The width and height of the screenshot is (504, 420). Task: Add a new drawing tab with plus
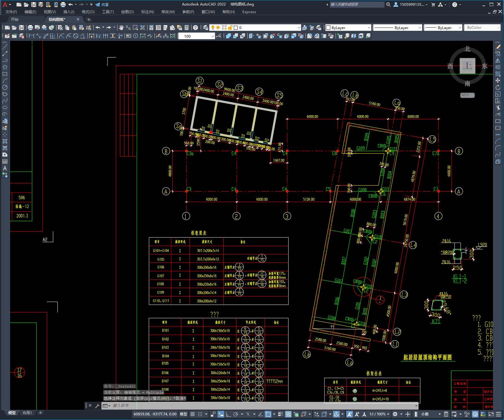coord(89,19)
